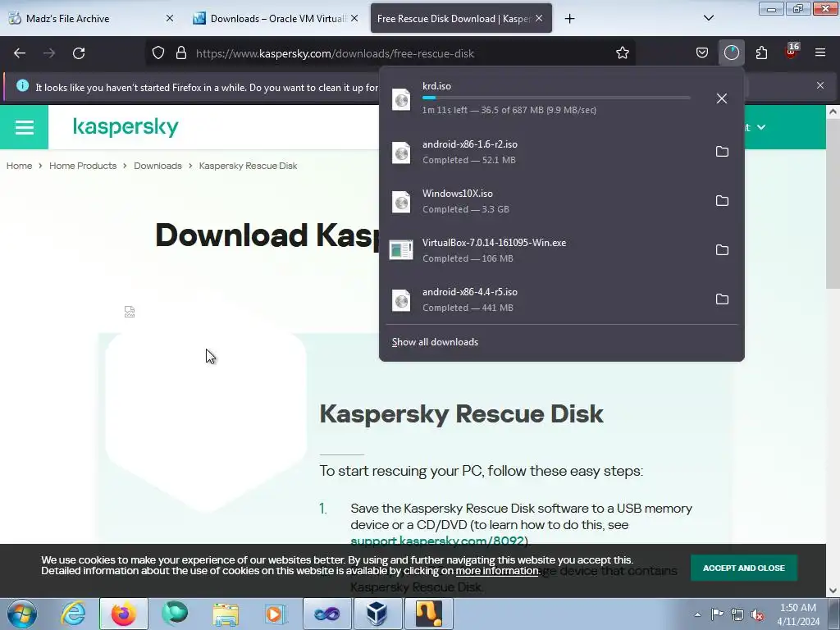The image size is (840, 630).
Task: Expand the green header dropdown chevron
Action: click(761, 127)
